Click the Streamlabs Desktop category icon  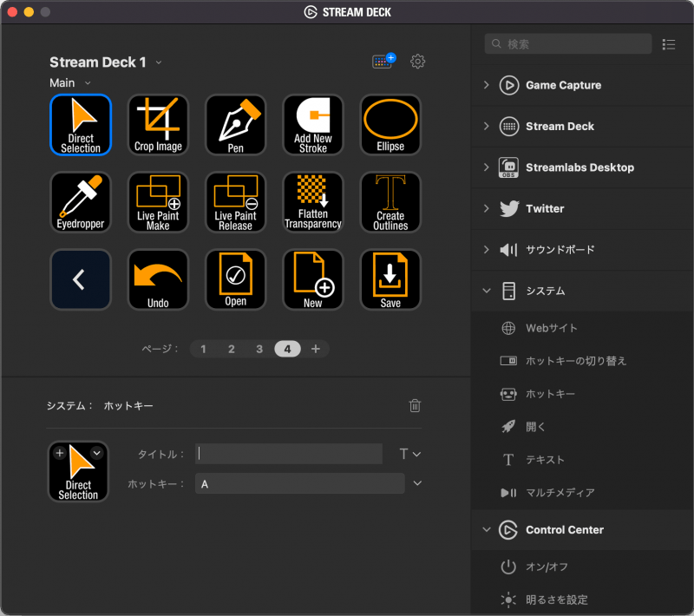point(509,167)
